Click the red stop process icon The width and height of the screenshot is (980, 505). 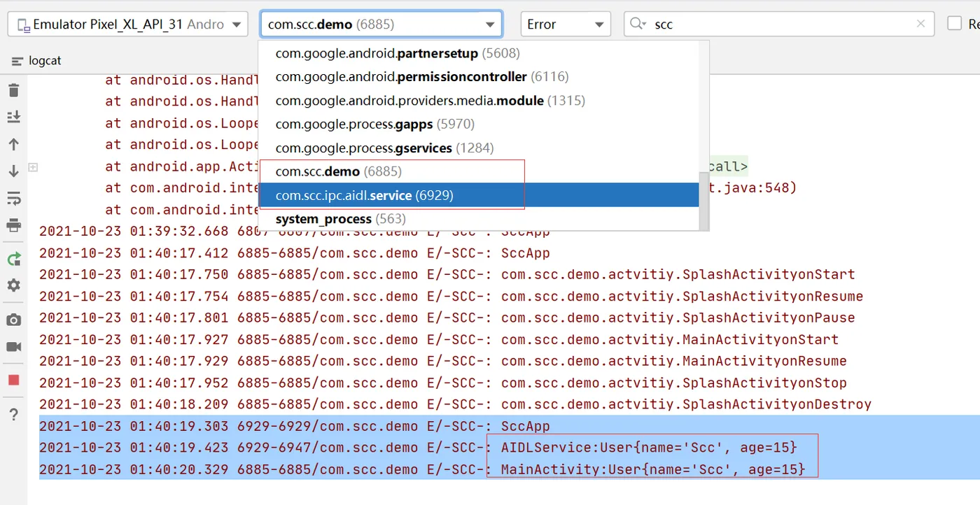(14, 380)
